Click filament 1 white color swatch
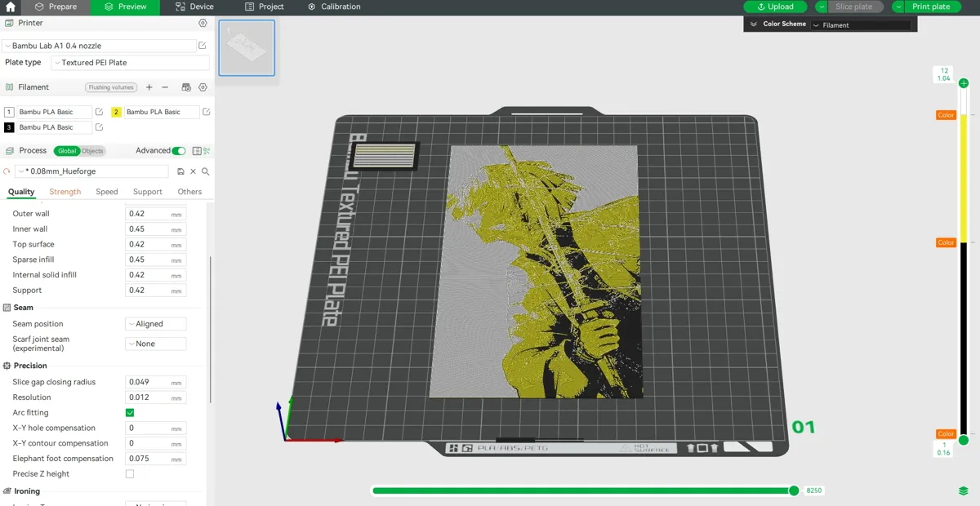This screenshot has width=980, height=506. click(9, 112)
